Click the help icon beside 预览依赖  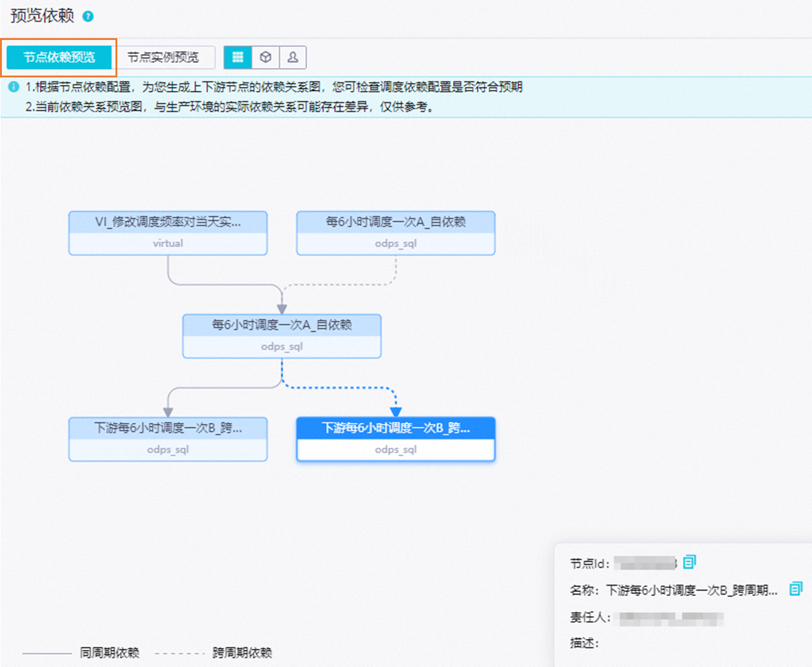click(x=88, y=16)
